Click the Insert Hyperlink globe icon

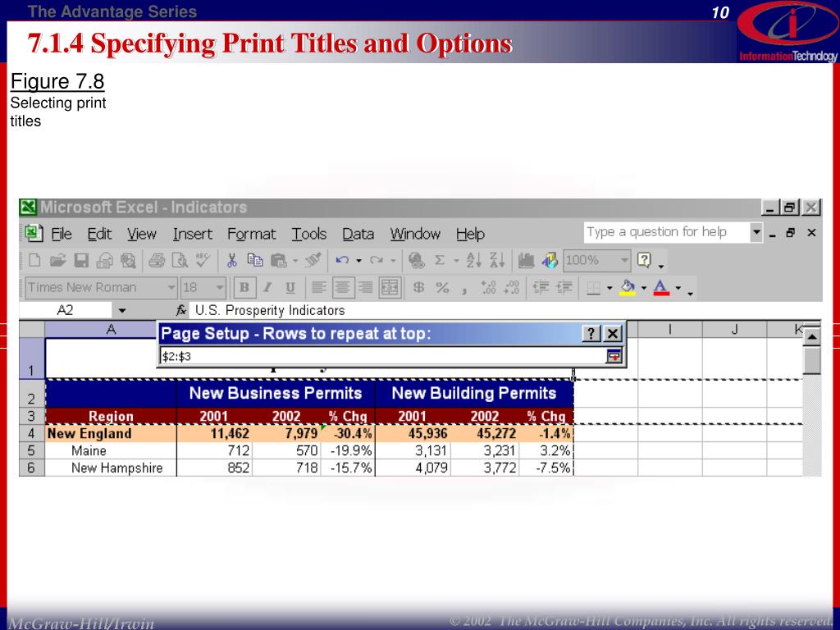tap(416, 261)
